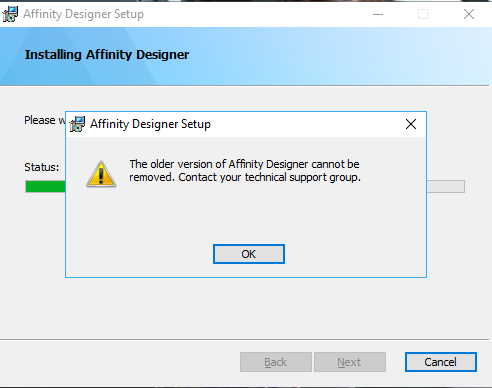Click the 'Installing Affinity Designer' heading
This screenshot has width=492, height=388.
[107, 54]
